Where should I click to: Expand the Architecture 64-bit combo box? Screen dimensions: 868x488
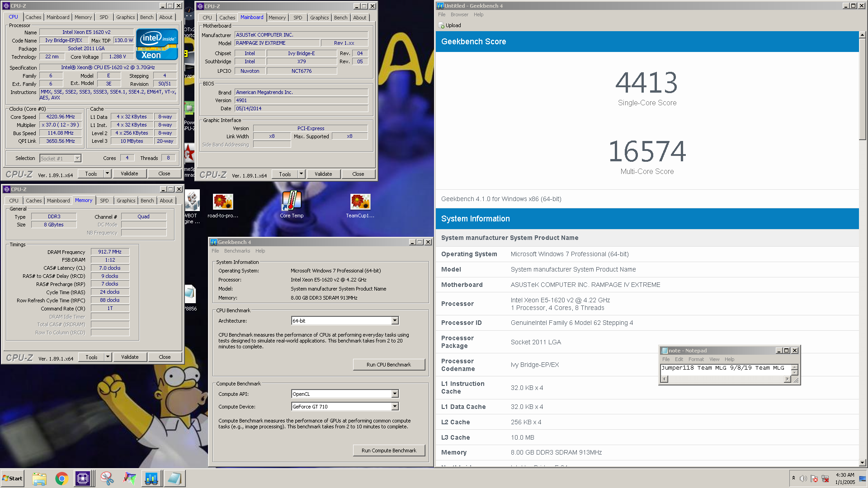point(395,320)
